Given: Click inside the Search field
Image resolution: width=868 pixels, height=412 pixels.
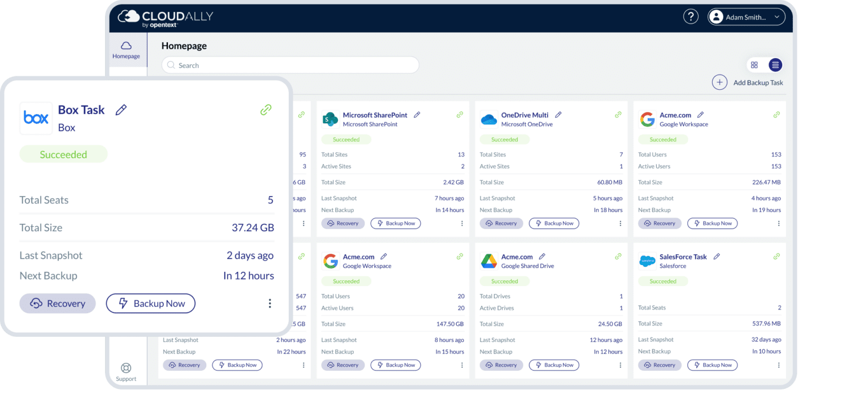Looking at the screenshot, I should pyautogui.click(x=289, y=65).
